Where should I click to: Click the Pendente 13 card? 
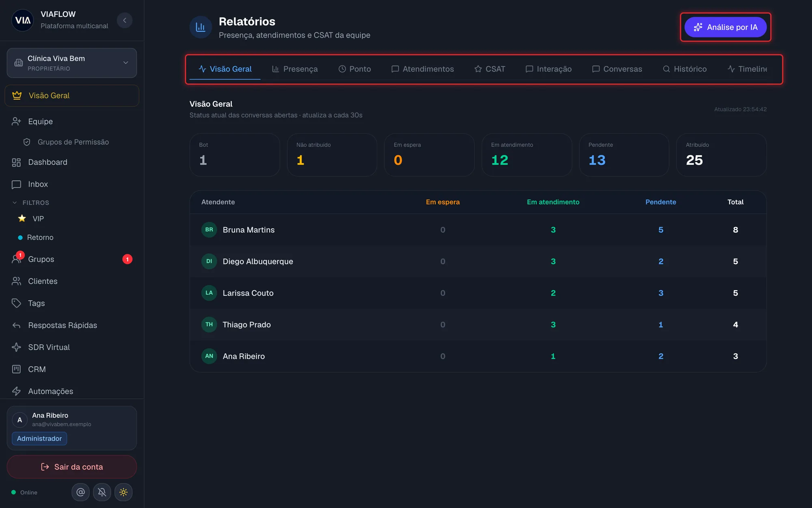tap(624, 155)
